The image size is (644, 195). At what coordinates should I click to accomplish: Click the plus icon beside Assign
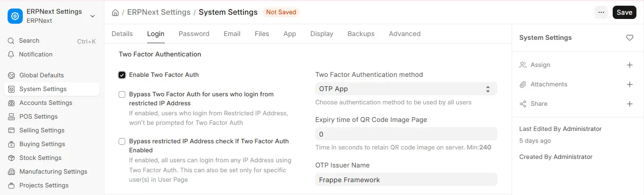click(630, 65)
